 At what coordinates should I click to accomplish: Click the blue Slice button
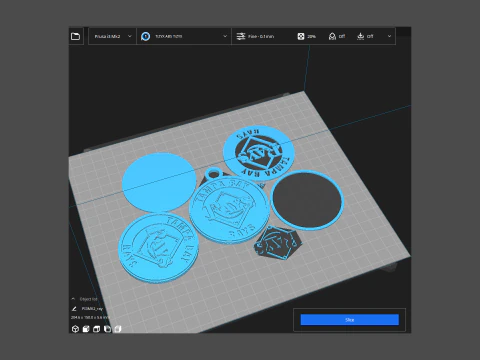tap(350, 320)
